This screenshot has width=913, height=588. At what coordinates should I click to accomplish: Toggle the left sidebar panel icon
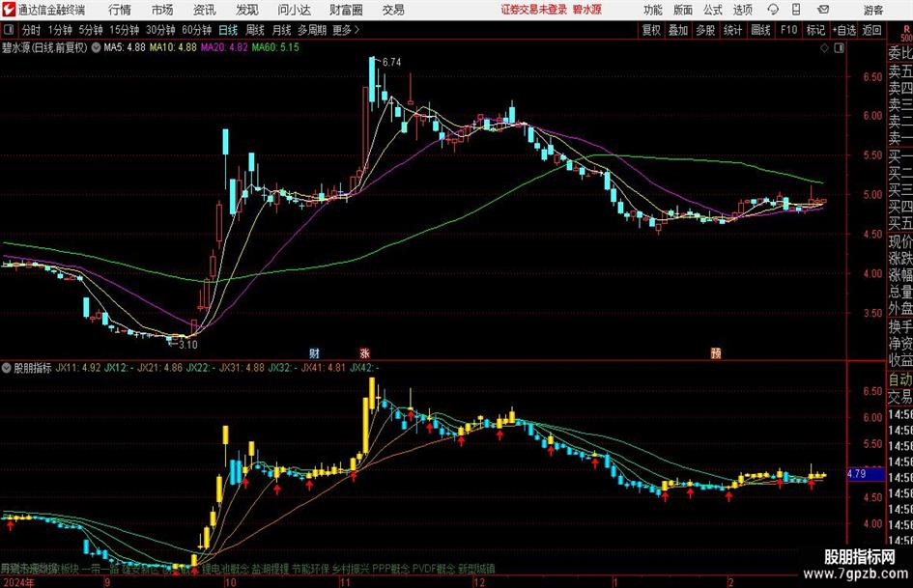click(x=9, y=30)
